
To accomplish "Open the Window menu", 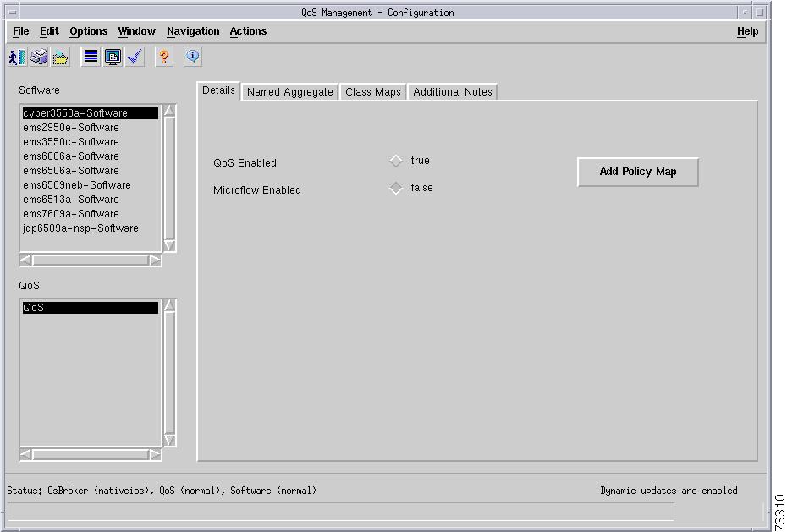I will click(x=136, y=31).
